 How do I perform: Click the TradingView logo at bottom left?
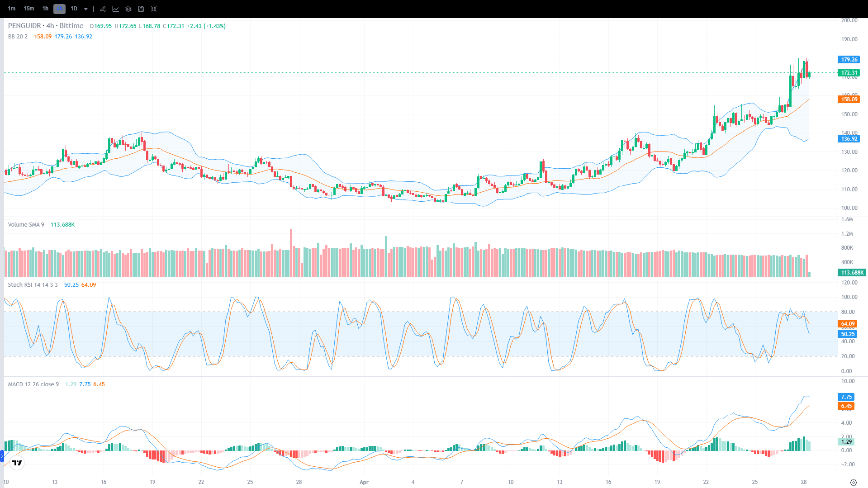17,463
